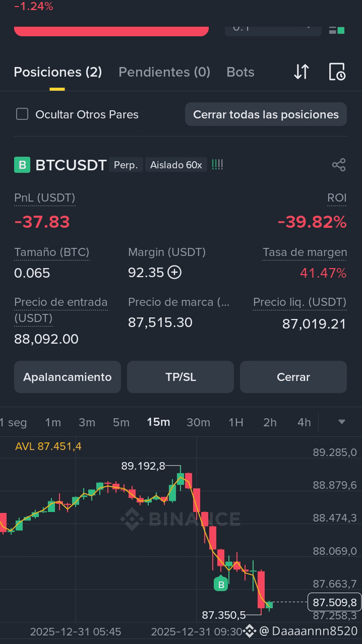
Task: Select the 87.509,8 current price label
Action: 335,602
